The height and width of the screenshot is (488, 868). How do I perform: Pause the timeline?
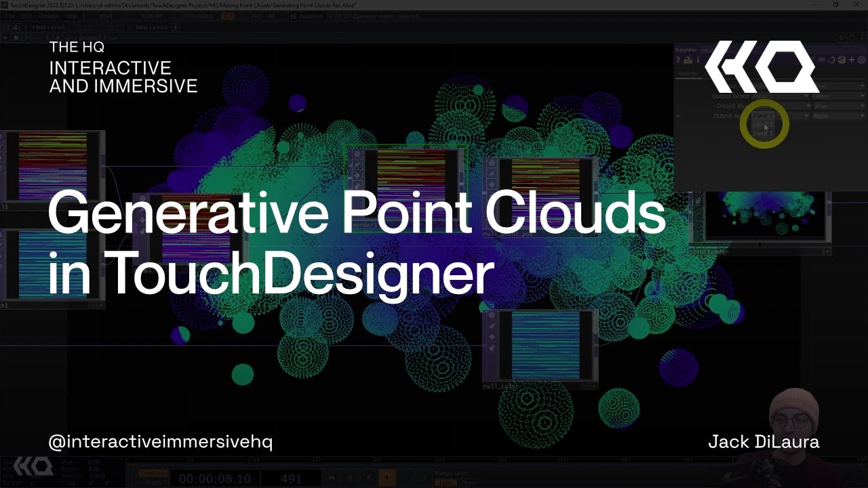click(350, 478)
